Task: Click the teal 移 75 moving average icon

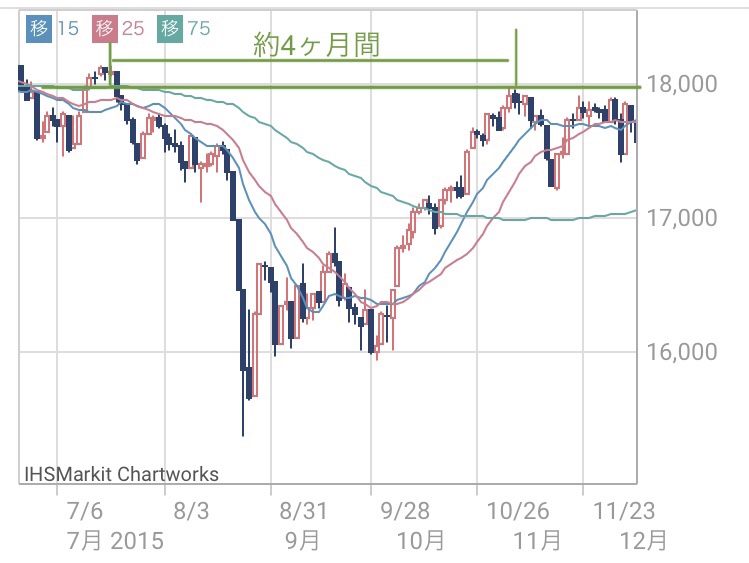Action: (x=170, y=28)
